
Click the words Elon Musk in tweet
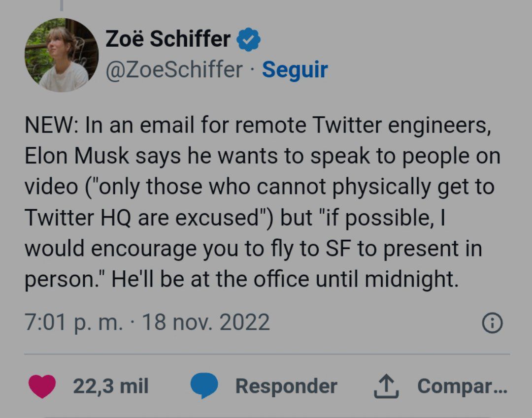point(77,156)
